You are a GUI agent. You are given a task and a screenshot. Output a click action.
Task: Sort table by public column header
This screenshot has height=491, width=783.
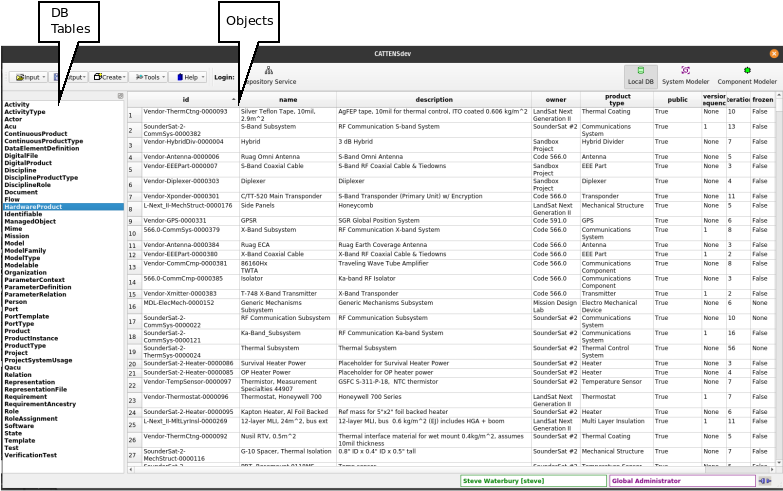point(677,99)
